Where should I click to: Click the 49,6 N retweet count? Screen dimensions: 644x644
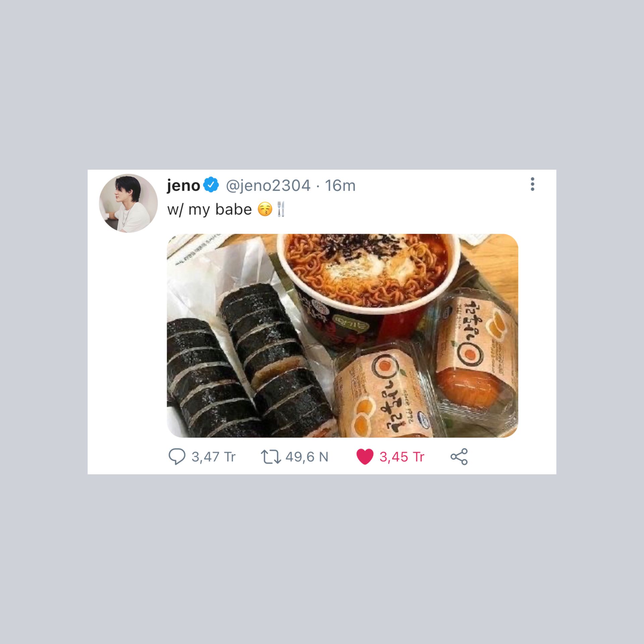coord(307,457)
